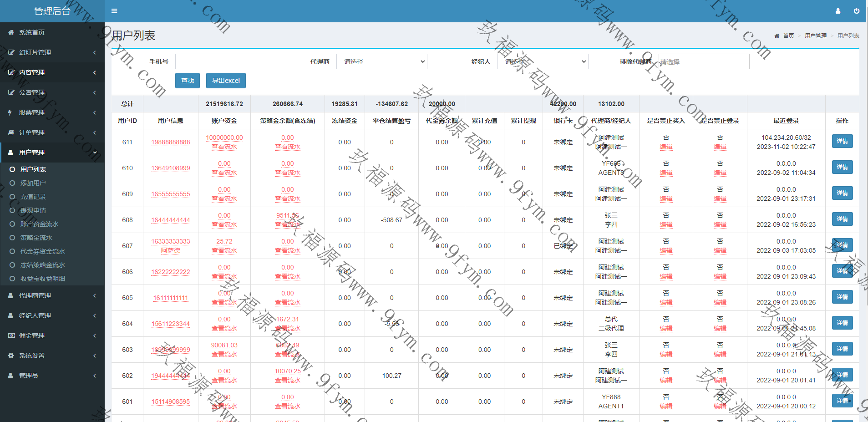Open the 幻灯片管理 sidebar menu
The image size is (868, 422).
52,52
